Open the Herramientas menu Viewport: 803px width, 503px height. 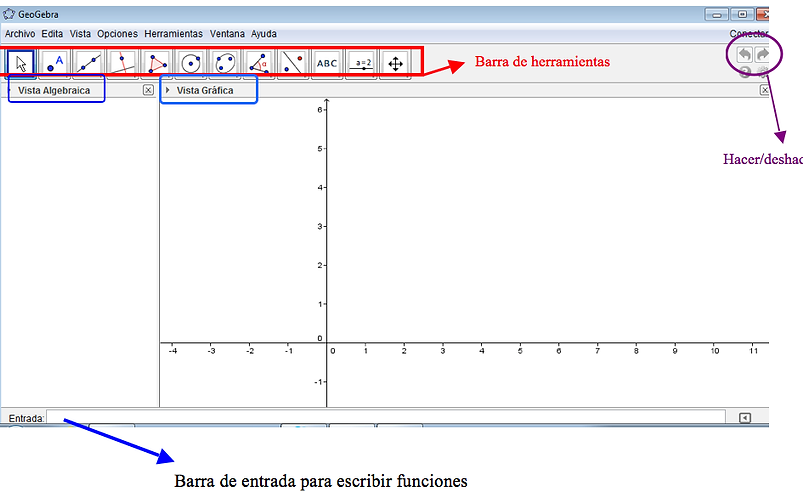pyautogui.click(x=174, y=34)
